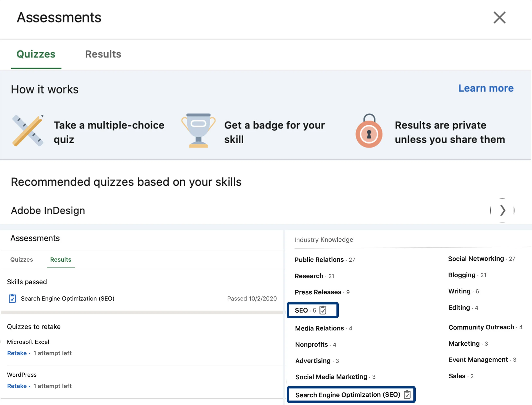The height and width of the screenshot is (405, 532).
Task: Click the clipboard badge next to SEO · 5
Action: [x=323, y=310]
